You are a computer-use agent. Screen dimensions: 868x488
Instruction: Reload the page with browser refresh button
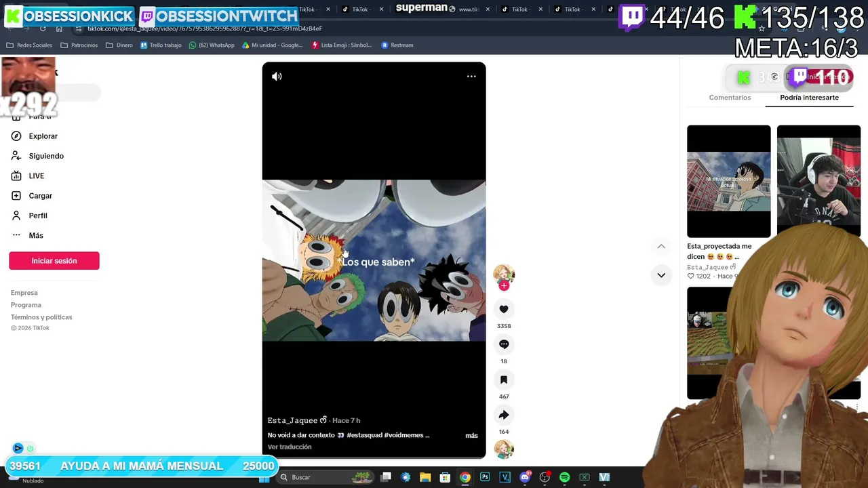[x=43, y=28]
